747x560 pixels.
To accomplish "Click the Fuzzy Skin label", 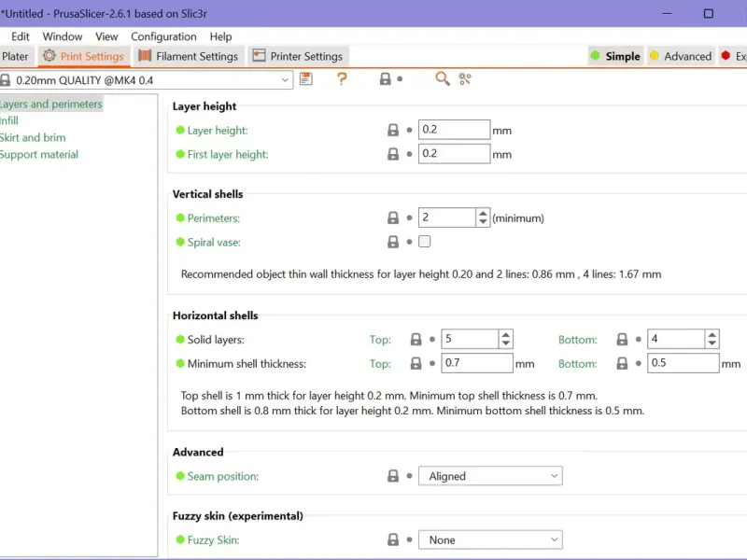I will click(213, 540).
